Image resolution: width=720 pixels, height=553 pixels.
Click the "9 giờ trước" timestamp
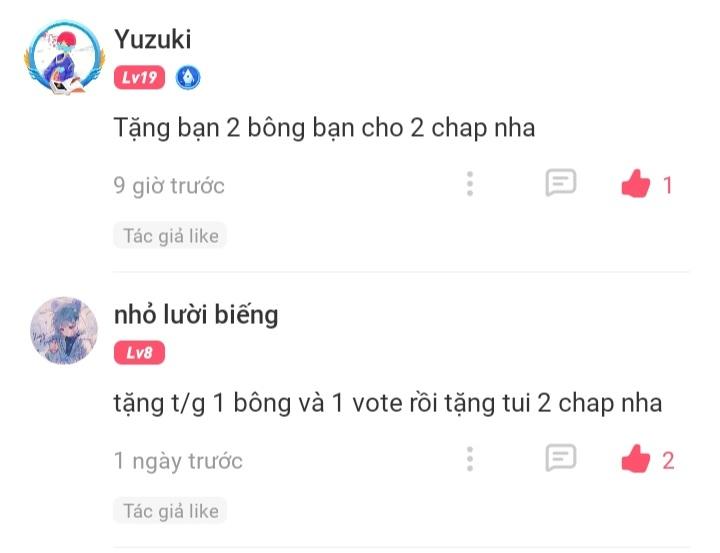coord(169,186)
